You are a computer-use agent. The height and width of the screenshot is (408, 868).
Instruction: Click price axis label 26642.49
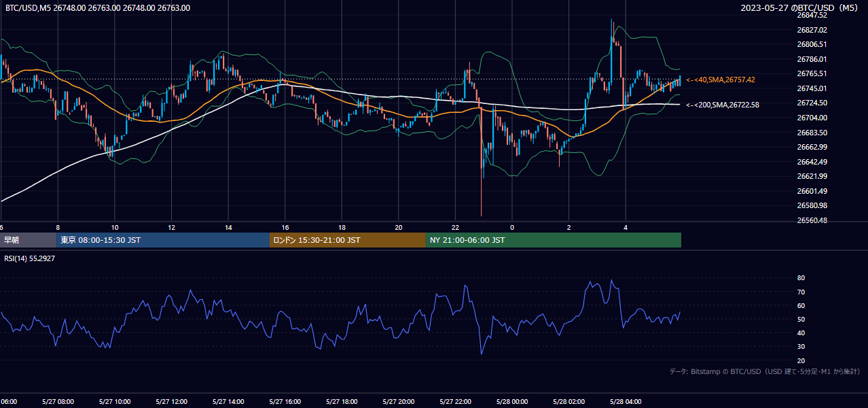point(812,162)
